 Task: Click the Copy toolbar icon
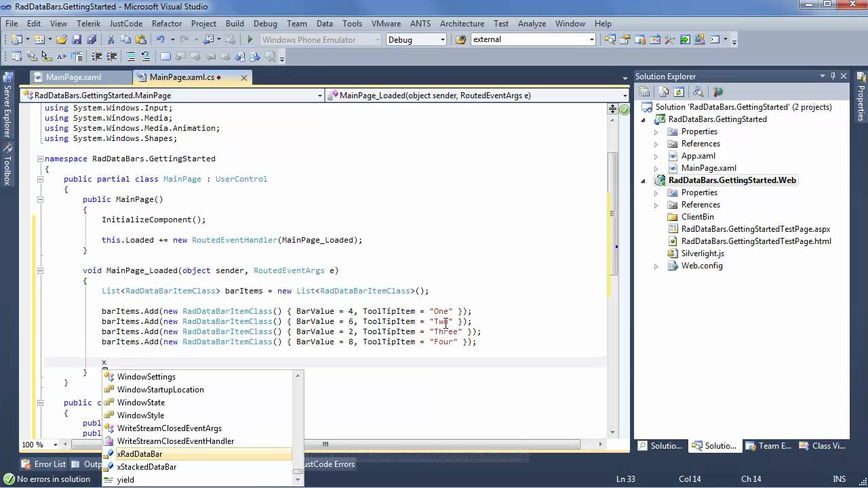click(x=125, y=39)
